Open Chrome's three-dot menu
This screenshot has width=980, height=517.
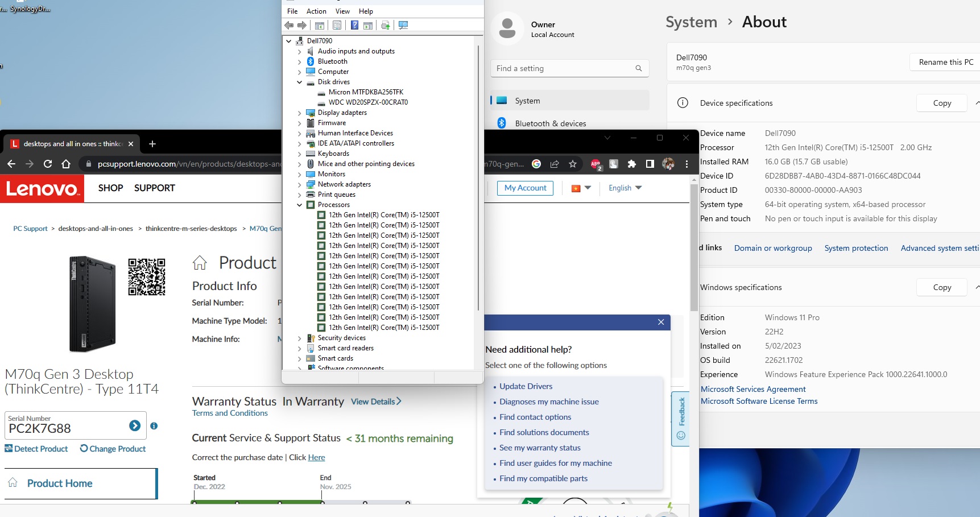tap(687, 164)
